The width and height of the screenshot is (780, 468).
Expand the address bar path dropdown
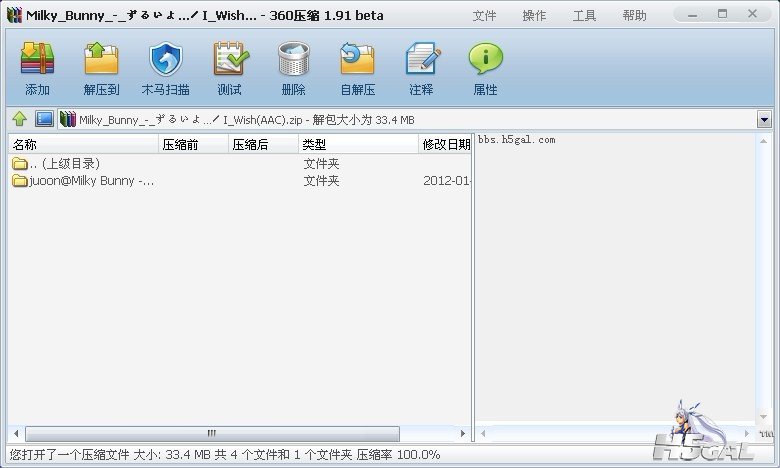click(764, 120)
